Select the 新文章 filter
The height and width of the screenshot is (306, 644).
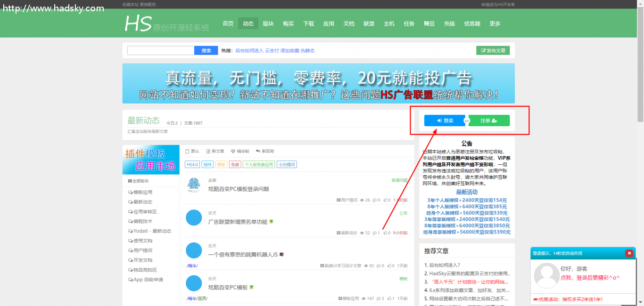[215, 151]
